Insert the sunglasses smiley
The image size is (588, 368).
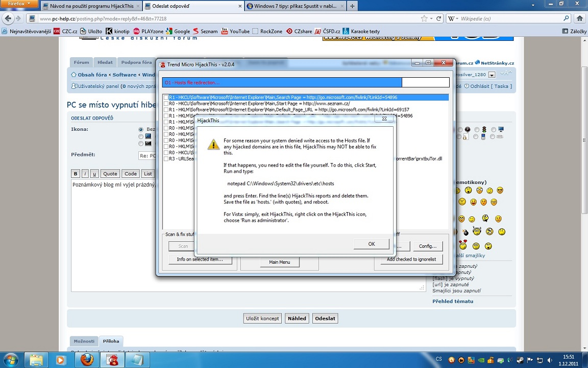click(500, 190)
